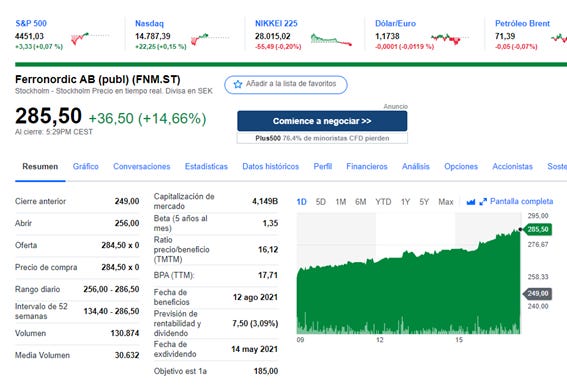Click the Abrir value 256,00
Screen dimensions: 567x388
pos(127,223)
